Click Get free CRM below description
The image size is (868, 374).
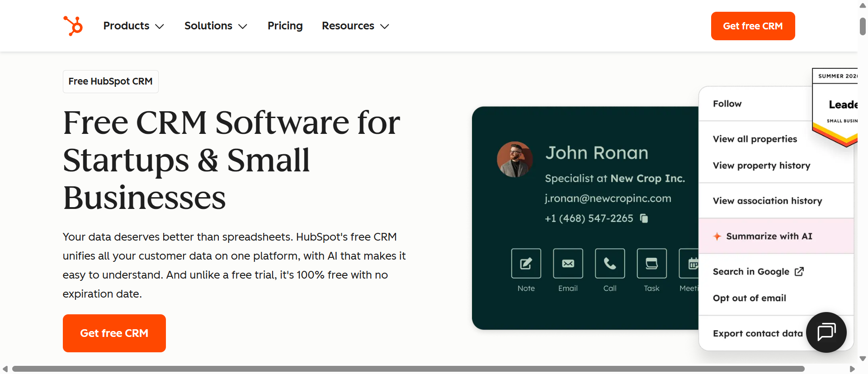coord(114,333)
